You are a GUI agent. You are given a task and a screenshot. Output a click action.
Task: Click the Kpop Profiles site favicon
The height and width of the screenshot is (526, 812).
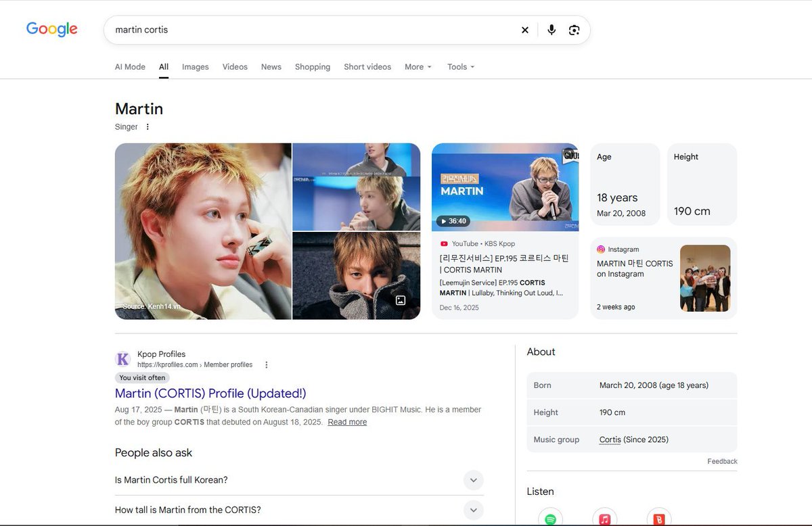(123, 359)
